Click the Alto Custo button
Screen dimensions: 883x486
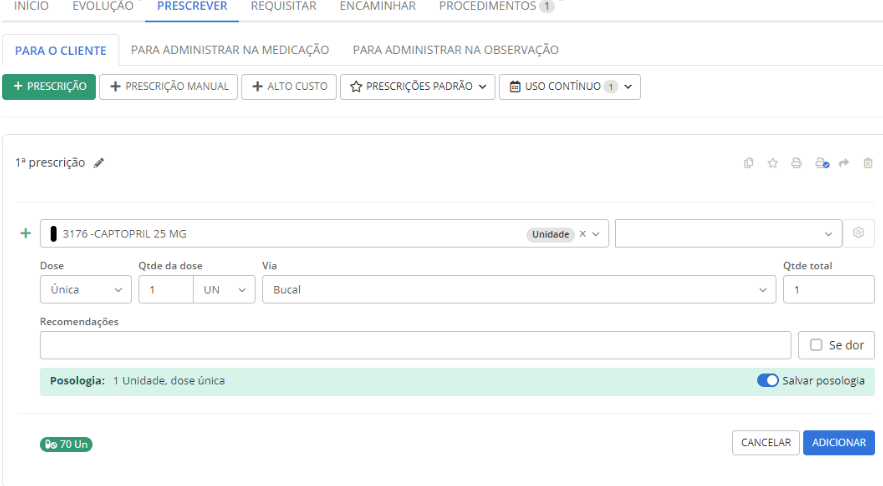click(289, 87)
